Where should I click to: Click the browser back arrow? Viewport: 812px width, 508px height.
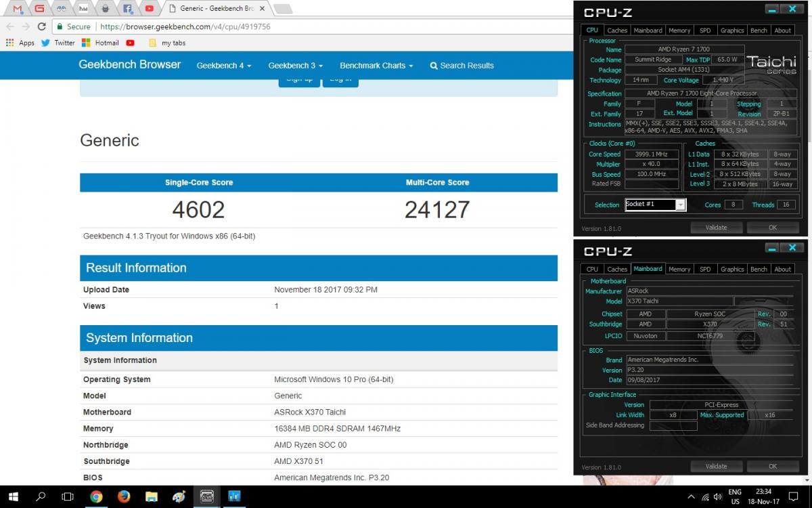pos(9,26)
